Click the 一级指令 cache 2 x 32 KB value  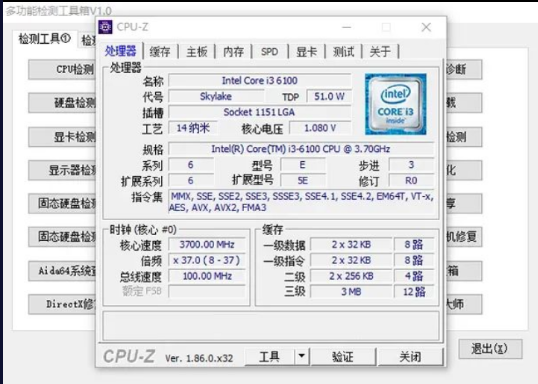click(x=351, y=260)
